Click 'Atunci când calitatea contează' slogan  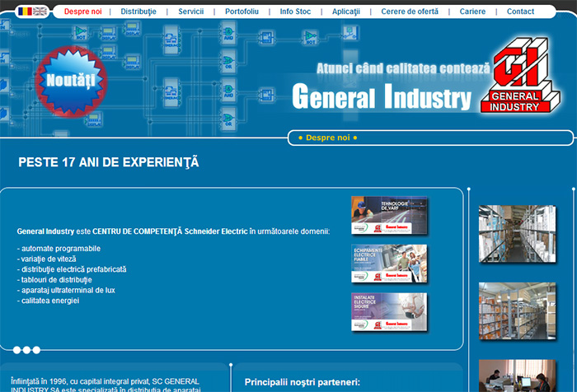pos(403,68)
